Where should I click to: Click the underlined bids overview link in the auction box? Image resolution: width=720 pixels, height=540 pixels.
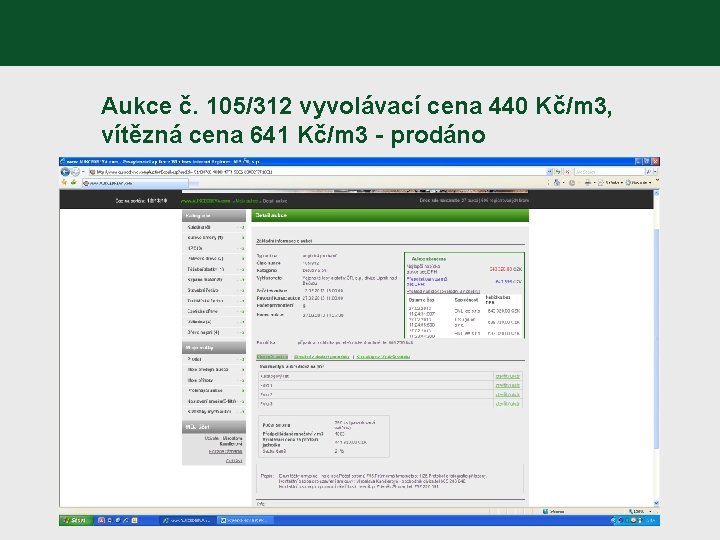pyautogui.click(x=443, y=291)
